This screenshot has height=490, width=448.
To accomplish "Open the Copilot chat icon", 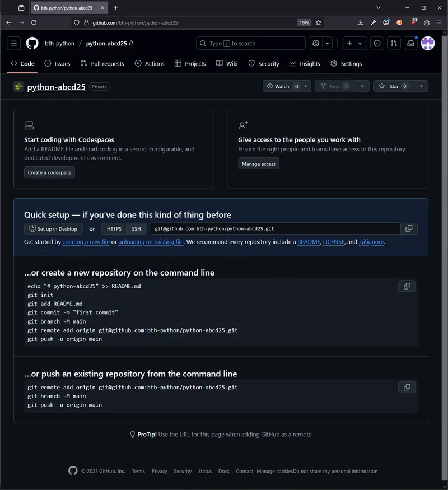I will point(316,43).
